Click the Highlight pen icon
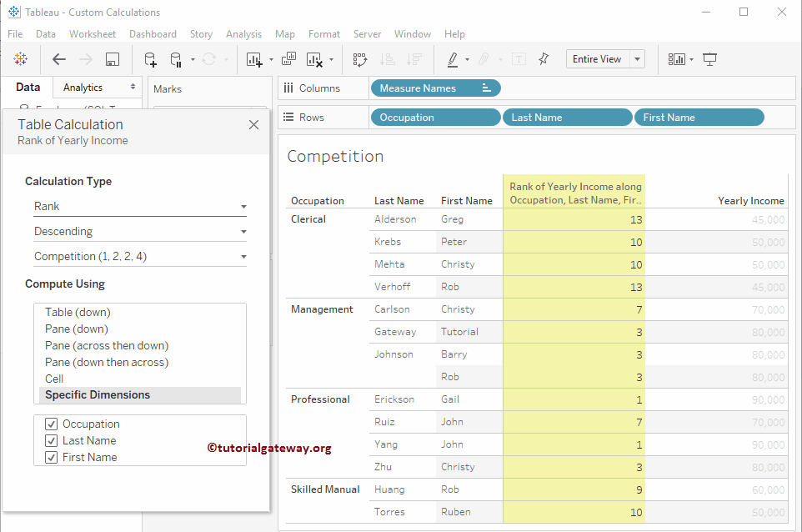The image size is (802, 532). [453, 59]
